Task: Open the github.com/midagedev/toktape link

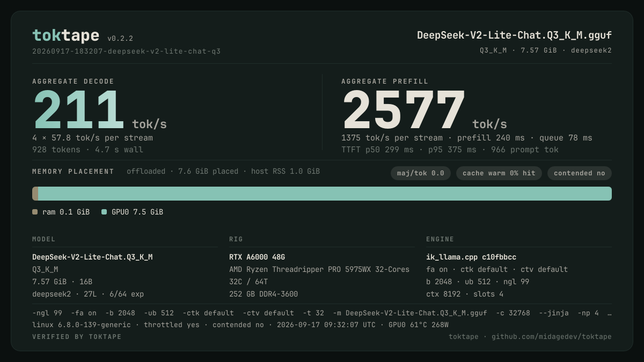Action: pos(552,337)
